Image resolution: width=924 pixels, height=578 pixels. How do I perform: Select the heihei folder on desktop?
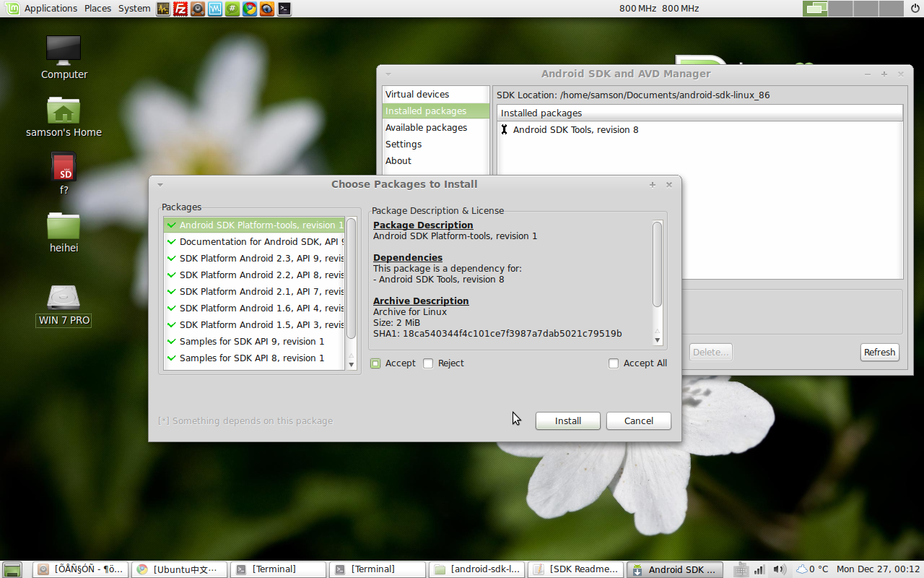64,232
